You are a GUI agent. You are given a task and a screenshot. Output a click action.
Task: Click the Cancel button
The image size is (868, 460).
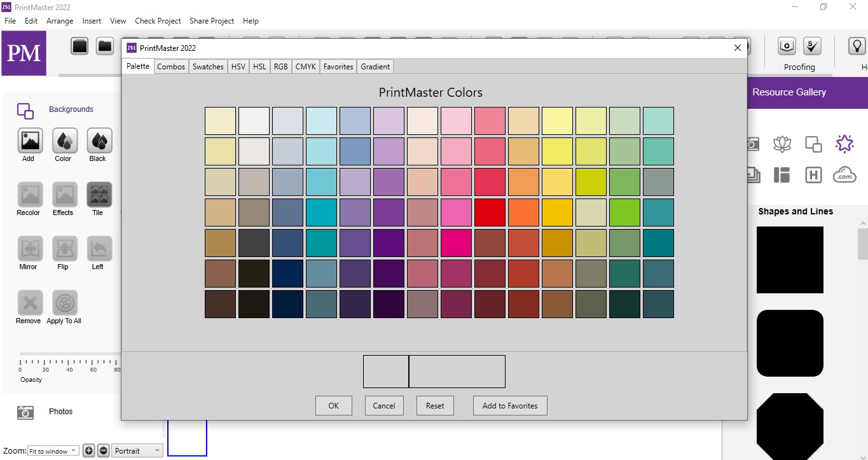384,406
